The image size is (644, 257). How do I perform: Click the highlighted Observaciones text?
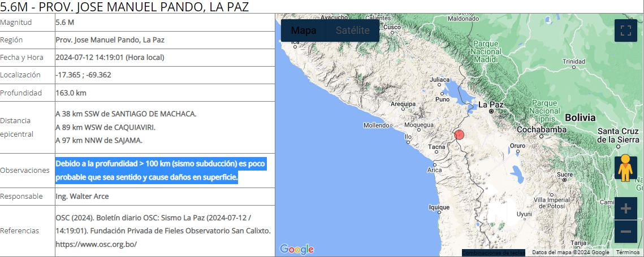(161, 171)
